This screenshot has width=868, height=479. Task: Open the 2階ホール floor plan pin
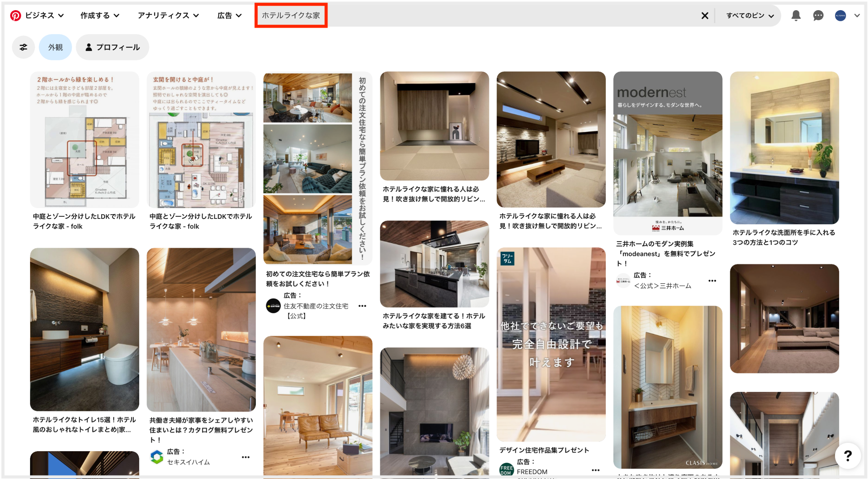pos(85,140)
